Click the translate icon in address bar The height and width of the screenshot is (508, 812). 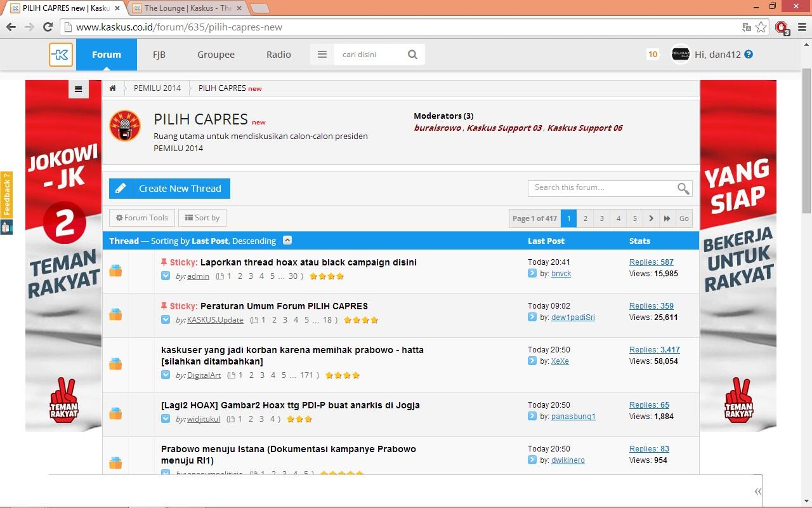[747, 27]
